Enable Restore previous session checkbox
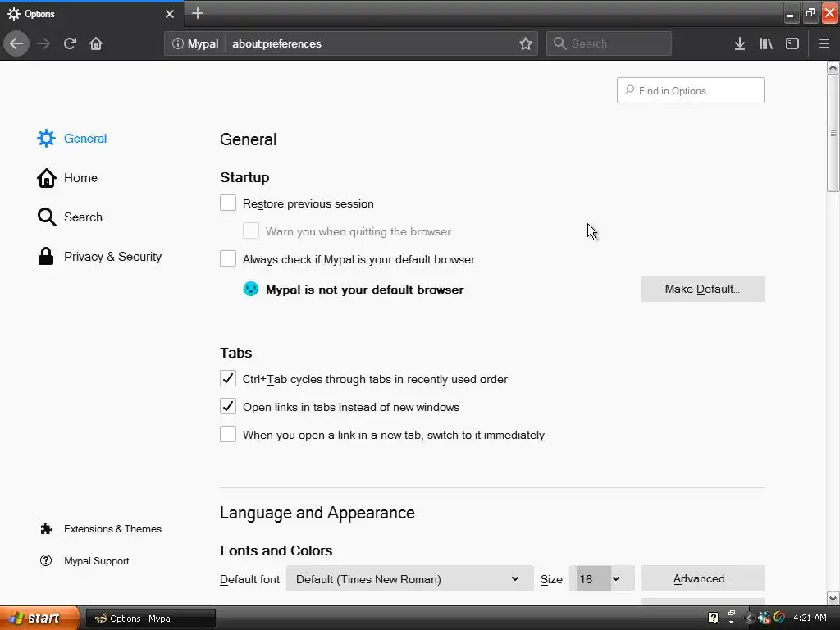The width and height of the screenshot is (840, 630). click(228, 203)
